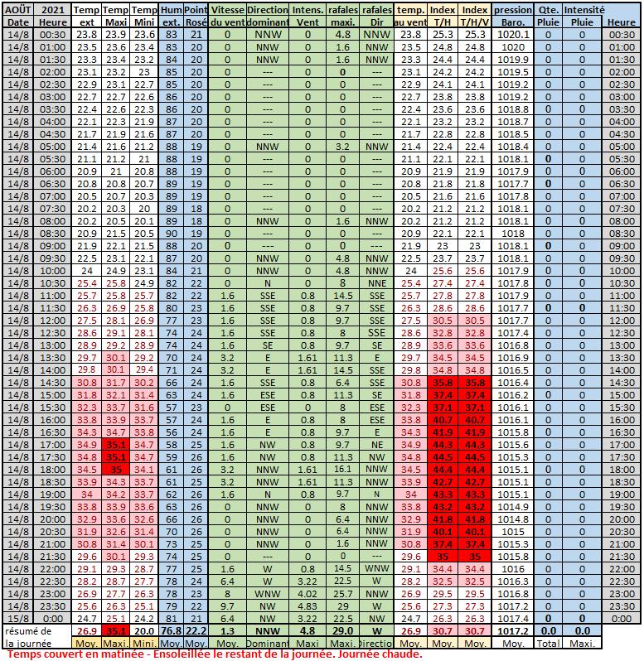Select the 1017.2 average pressure summary cell
The height and width of the screenshot is (661, 644).
click(513, 630)
